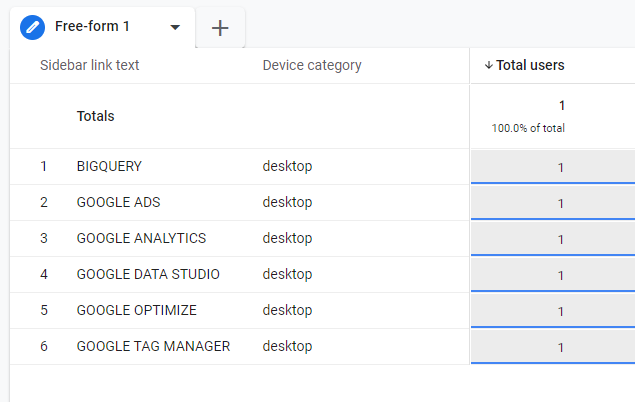Click desktop cell in GOOGLE ANALYTICS row
The height and width of the screenshot is (402, 635).
pos(287,238)
